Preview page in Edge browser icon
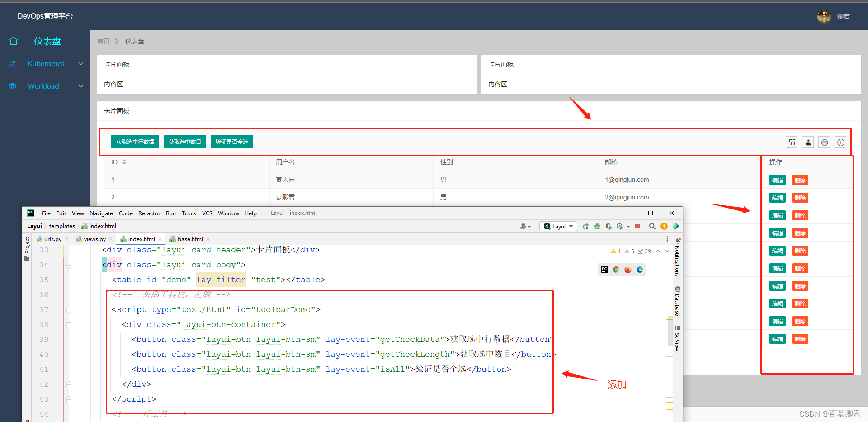This screenshot has height=422, width=868. point(640,270)
